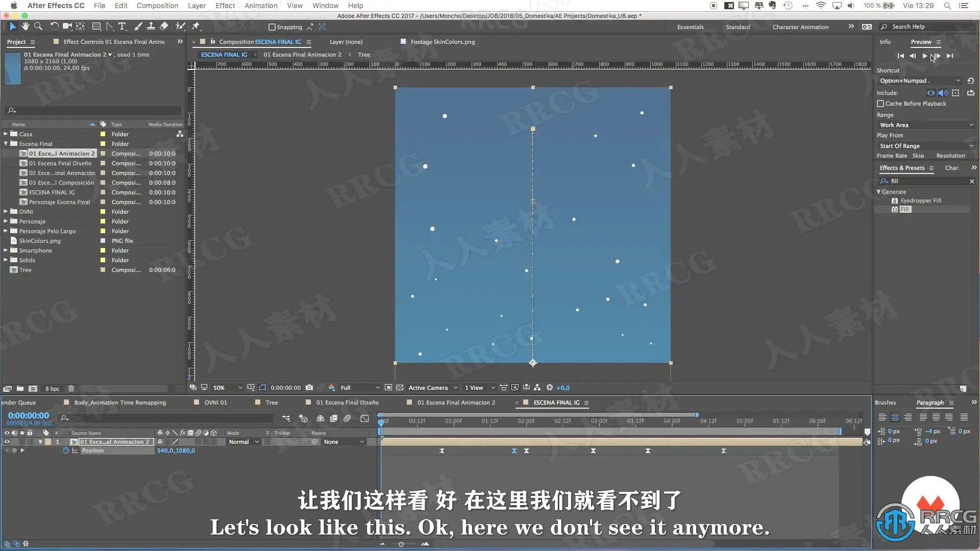Click the current time indicator in timeline
Screen dimensions: 980x551
coord(381,421)
